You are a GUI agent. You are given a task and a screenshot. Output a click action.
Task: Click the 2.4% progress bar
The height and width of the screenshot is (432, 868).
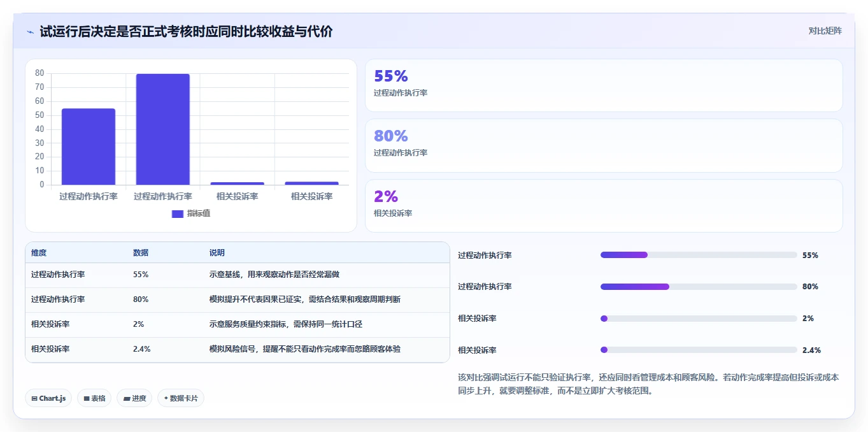click(x=699, y=350)
